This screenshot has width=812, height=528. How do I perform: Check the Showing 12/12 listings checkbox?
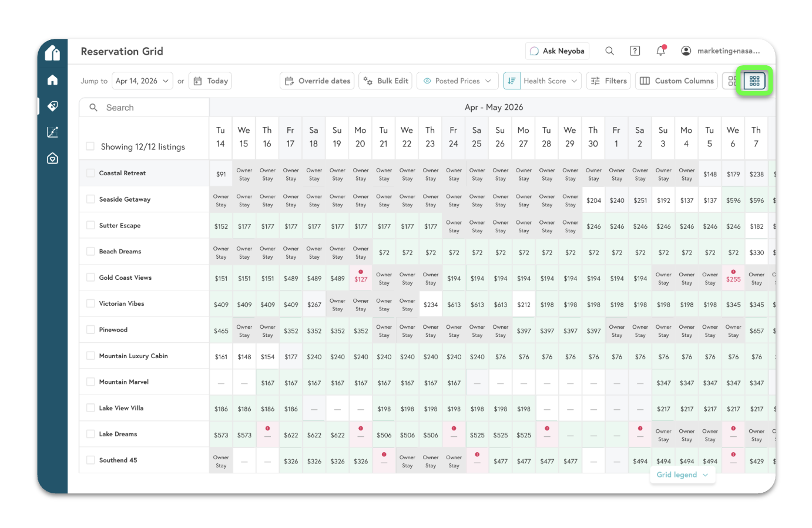click(x=90, y=146)
